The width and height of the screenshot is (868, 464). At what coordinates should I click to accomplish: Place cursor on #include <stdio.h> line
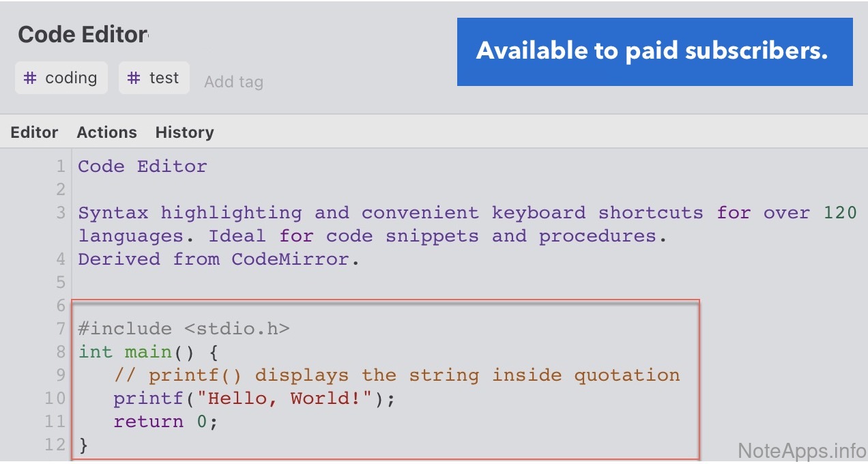coord(184,329)
